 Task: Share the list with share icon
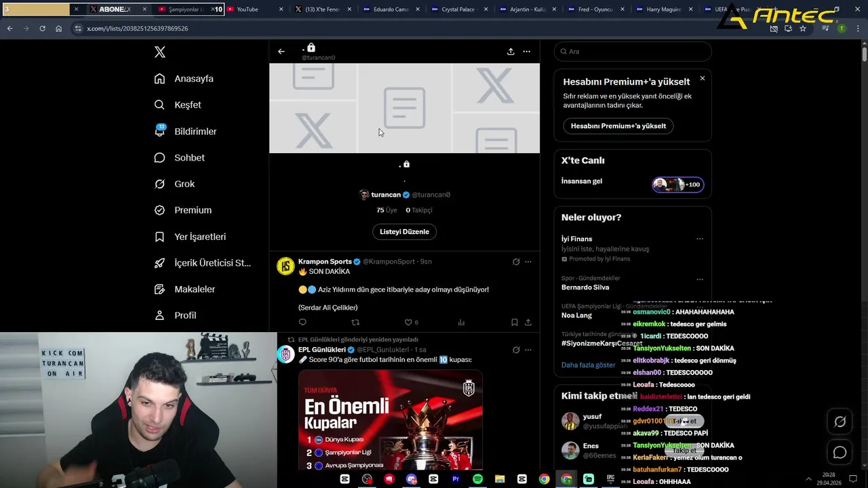511,52
